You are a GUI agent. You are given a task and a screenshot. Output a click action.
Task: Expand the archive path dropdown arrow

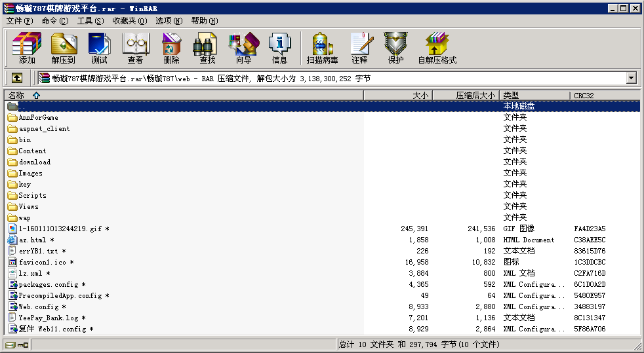631,78
